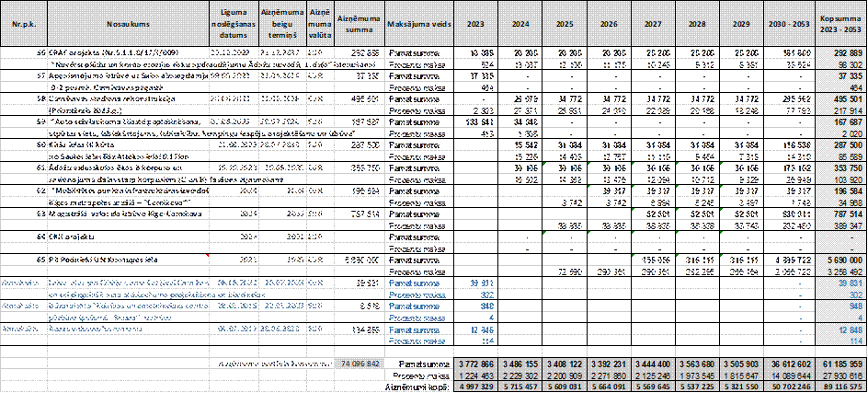Viewport: 868px width, 393px height.
Task: Select the 'Kopsumma 2023 - 2053' header
Action: click(841, 24)
